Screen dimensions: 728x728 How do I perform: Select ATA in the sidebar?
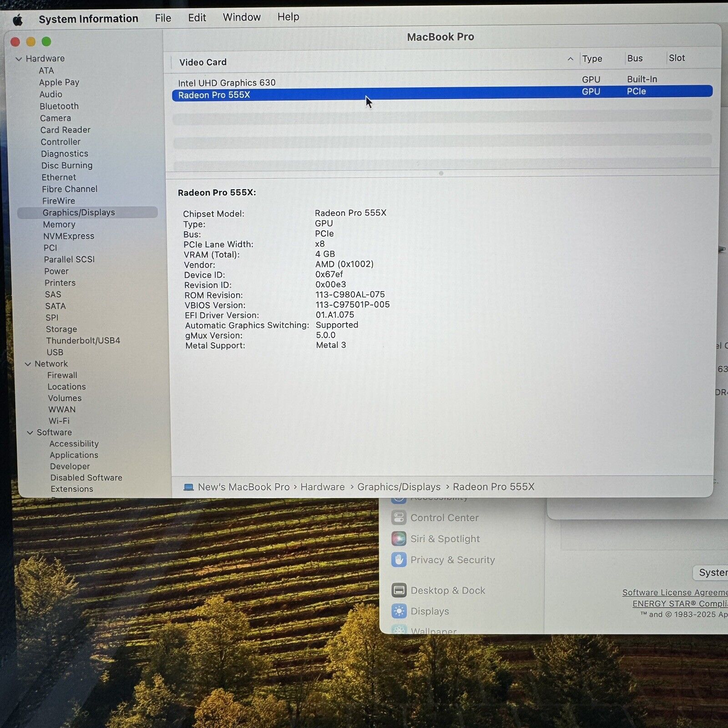coord(46,71)
